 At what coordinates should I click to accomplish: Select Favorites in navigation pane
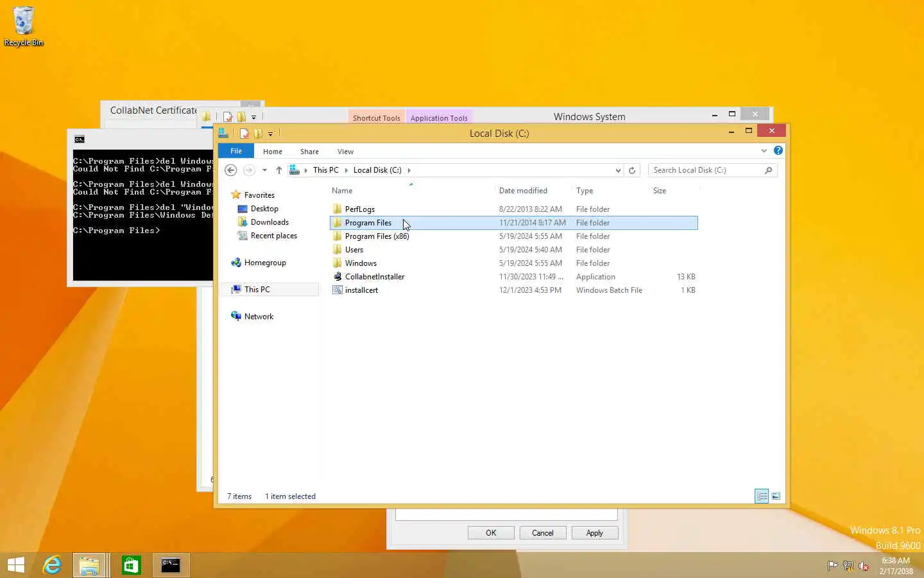[259, 195]
